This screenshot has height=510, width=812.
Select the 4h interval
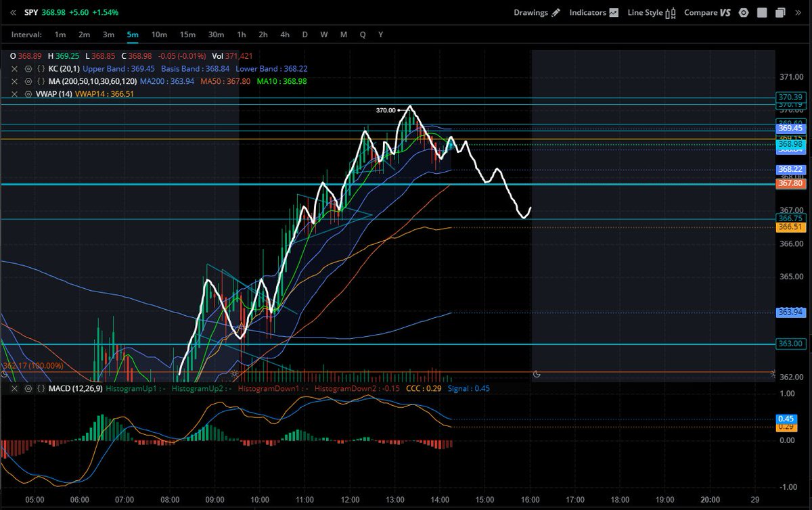[x=285, y=34]
